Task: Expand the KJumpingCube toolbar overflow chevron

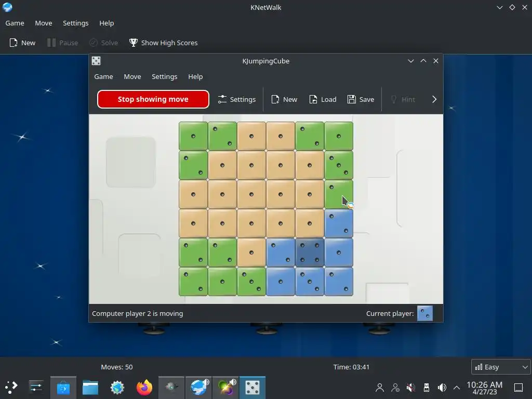Action: 434,99
